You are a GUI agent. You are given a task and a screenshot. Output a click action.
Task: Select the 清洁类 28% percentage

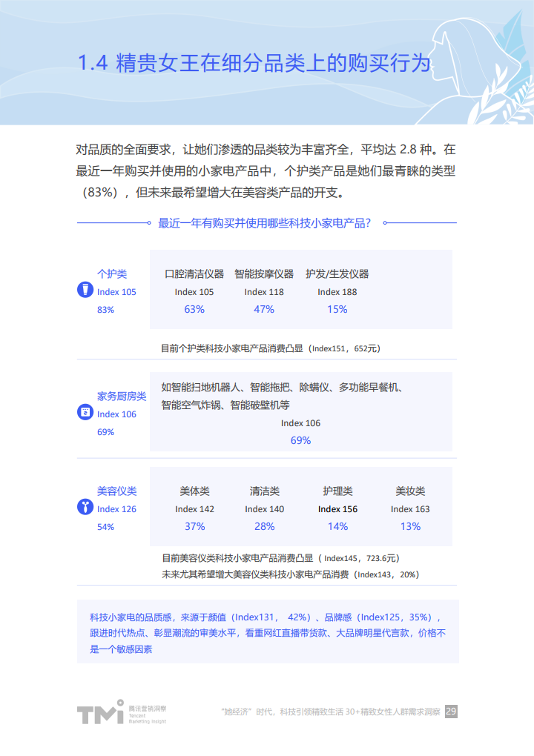264,526
